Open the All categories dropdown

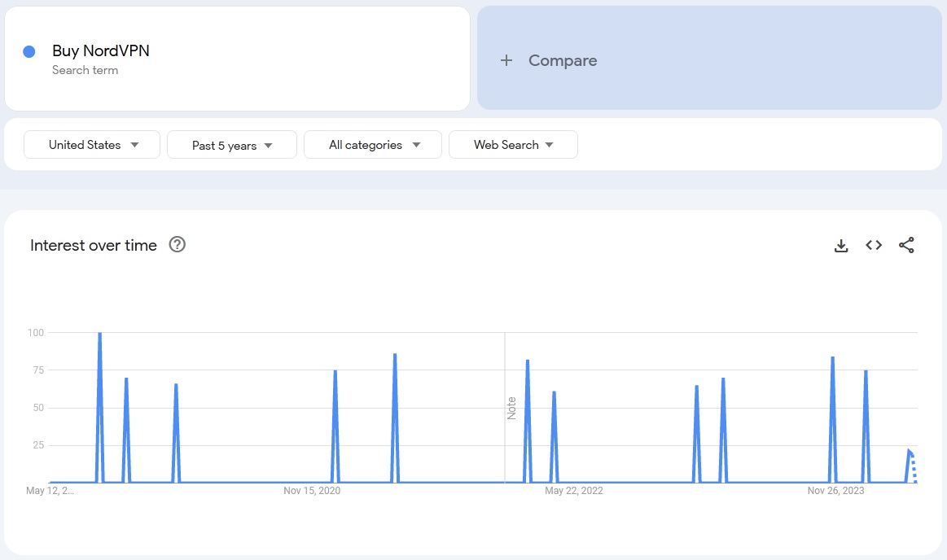pyautogui.click(x=373, y=145)
